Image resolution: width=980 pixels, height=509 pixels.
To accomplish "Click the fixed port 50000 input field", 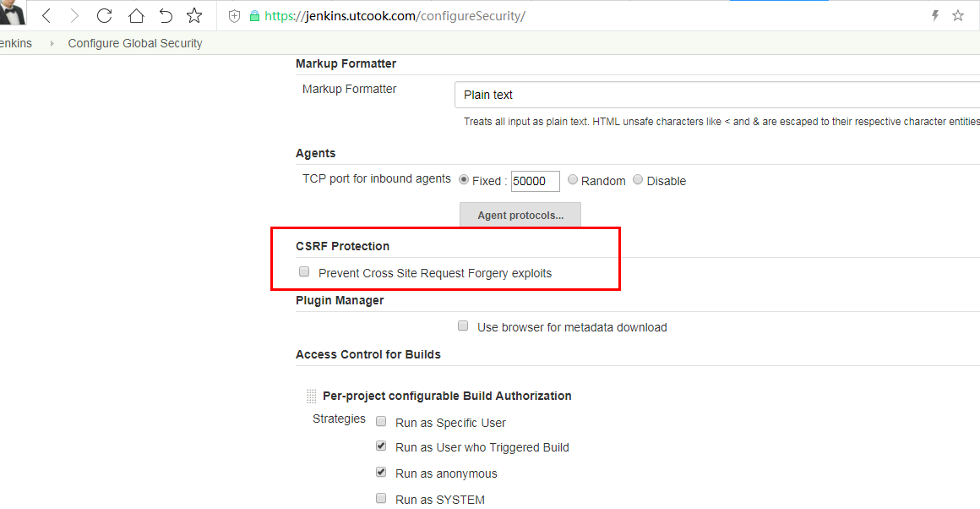I will (535, 181).
